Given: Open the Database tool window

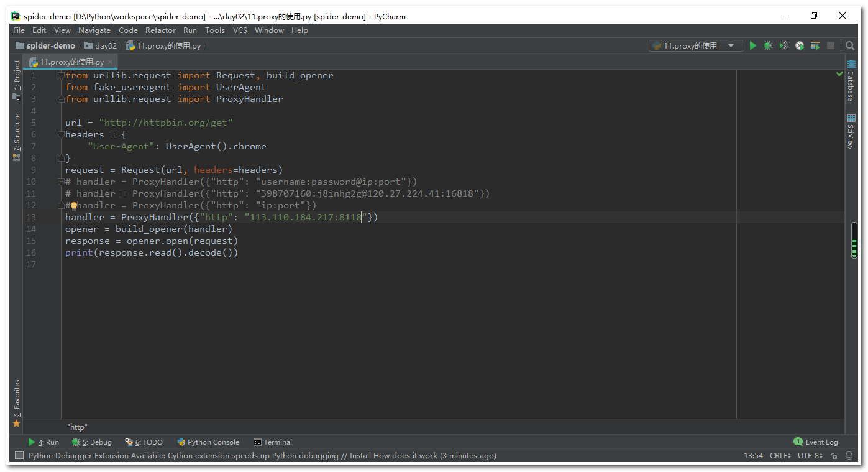Looking at the screenshot, I should 851,81.
